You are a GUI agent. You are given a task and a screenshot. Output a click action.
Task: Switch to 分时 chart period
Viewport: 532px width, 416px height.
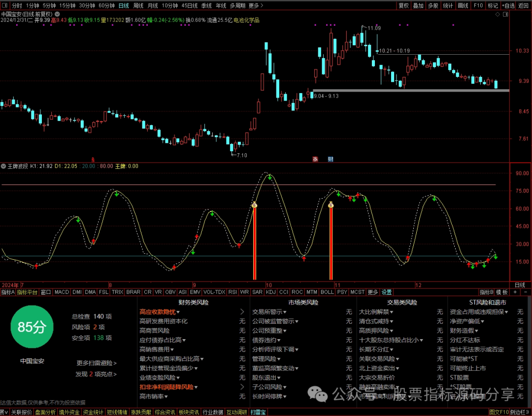pos(17,5)
